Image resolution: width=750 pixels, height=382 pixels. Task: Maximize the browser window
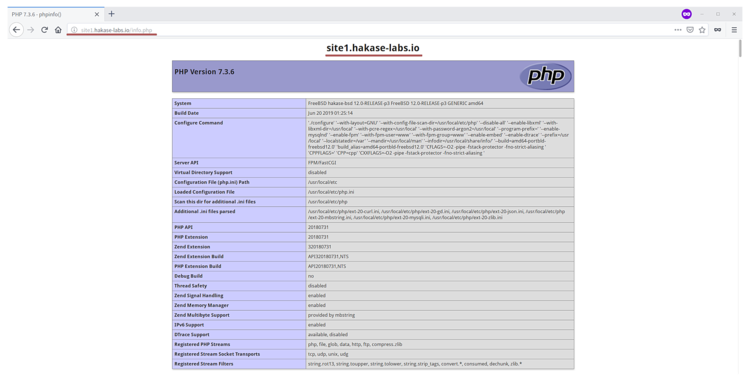click(x=717, y=14)
